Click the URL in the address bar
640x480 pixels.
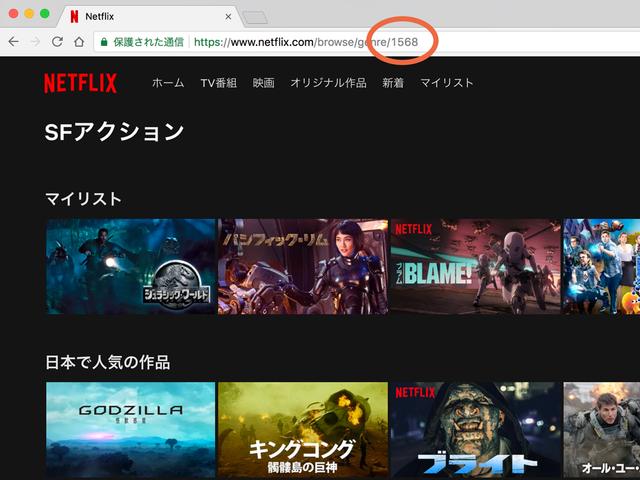[x=306, y=42]
